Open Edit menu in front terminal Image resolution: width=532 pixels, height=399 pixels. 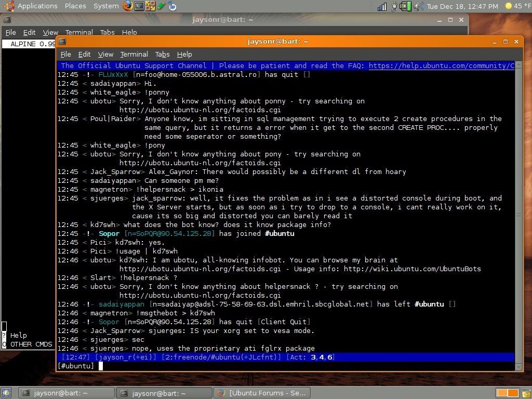(84, 54)
